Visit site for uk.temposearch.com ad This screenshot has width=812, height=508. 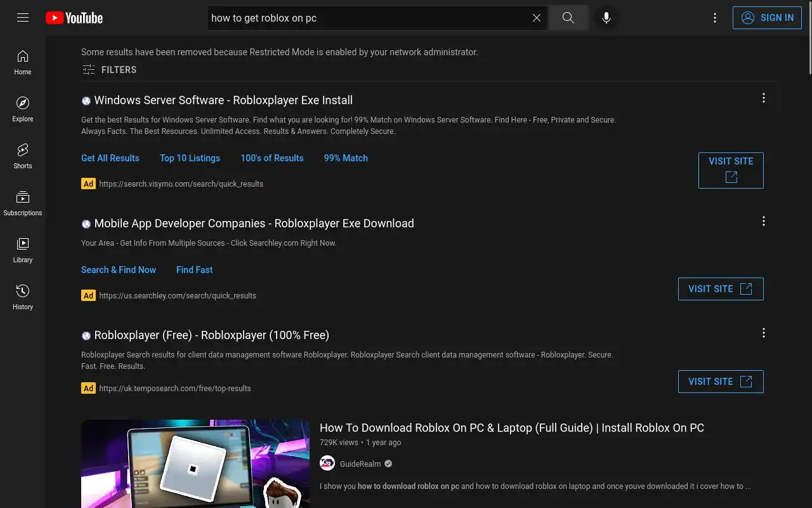721,382
